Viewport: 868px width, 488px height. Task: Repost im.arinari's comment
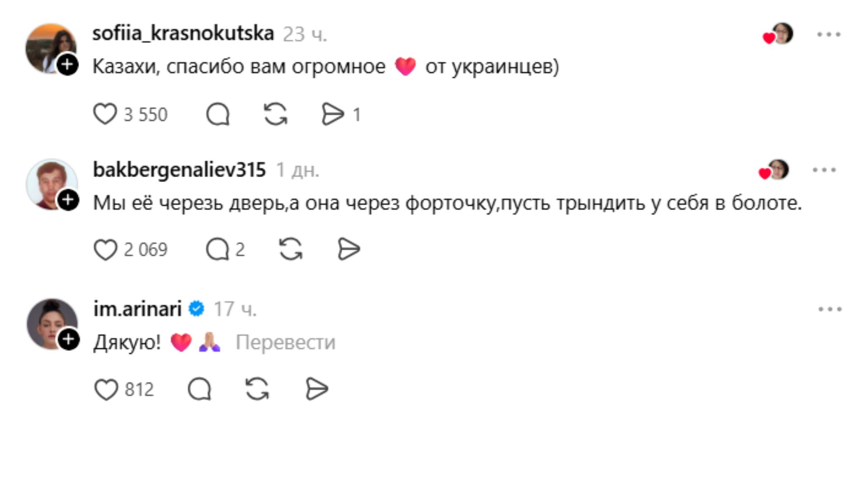(257, 389)
